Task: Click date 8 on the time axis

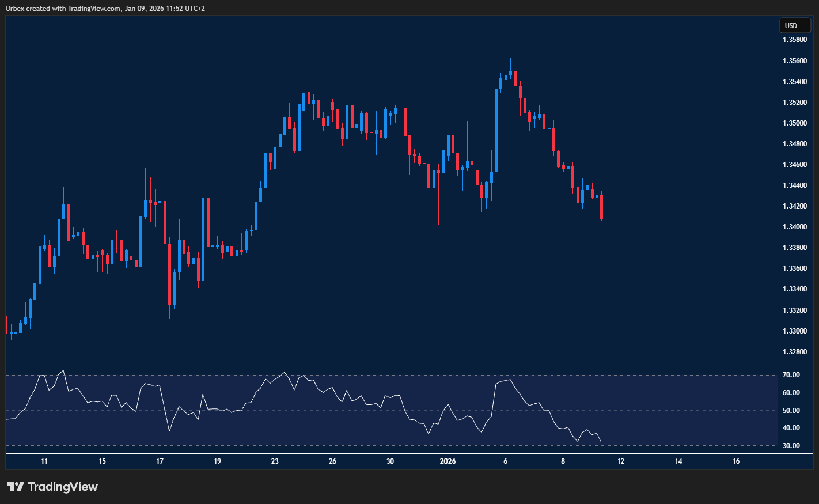Action: click(x=563, y=461)
